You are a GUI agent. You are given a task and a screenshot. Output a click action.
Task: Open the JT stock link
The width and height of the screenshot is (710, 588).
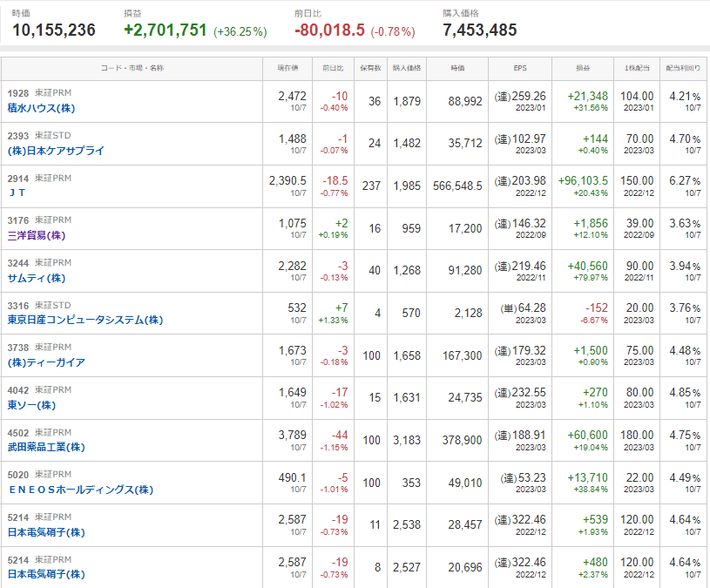[17, 193]
